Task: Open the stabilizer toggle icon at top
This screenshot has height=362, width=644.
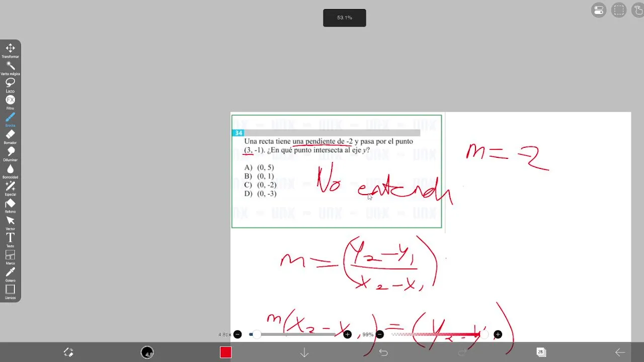Action: point(599,10)
